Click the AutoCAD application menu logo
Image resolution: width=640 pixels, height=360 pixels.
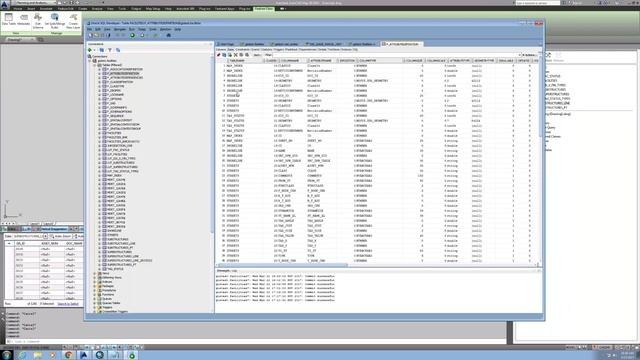click(5, 4)
